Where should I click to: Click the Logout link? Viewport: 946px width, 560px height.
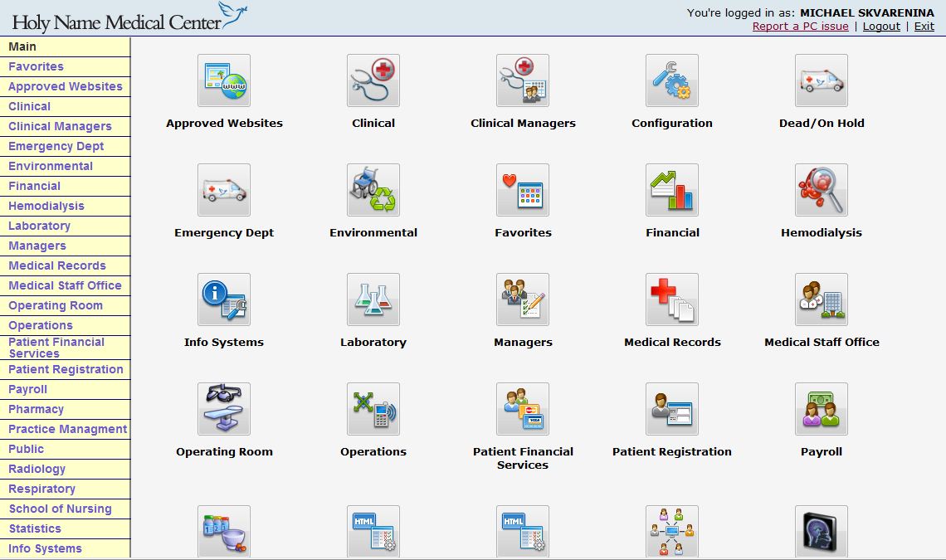(880, 26)
